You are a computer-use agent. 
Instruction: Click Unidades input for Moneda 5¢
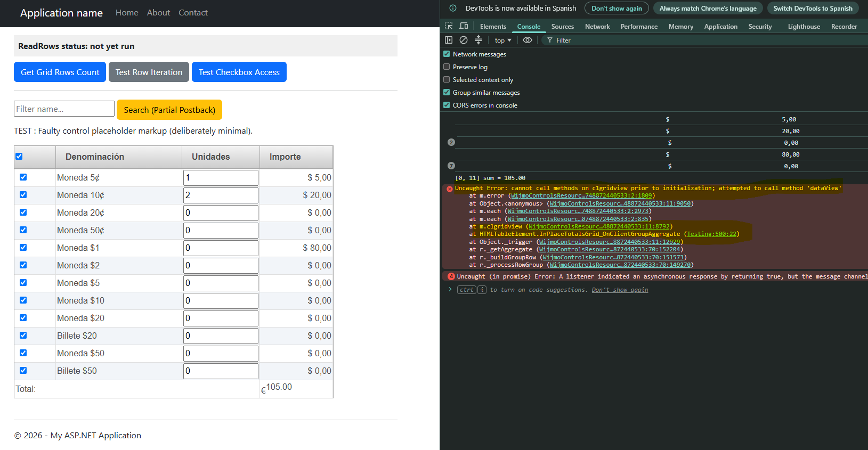(x=221, y=177)
